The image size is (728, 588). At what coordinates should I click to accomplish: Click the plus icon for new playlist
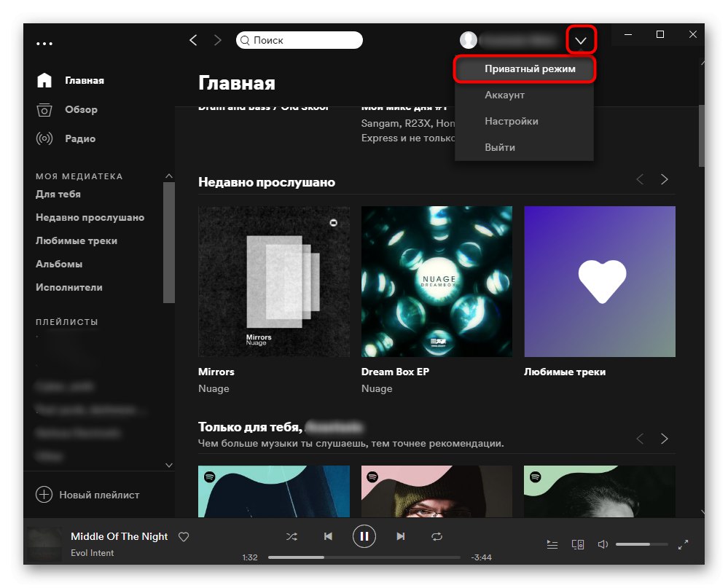[44, 494]
